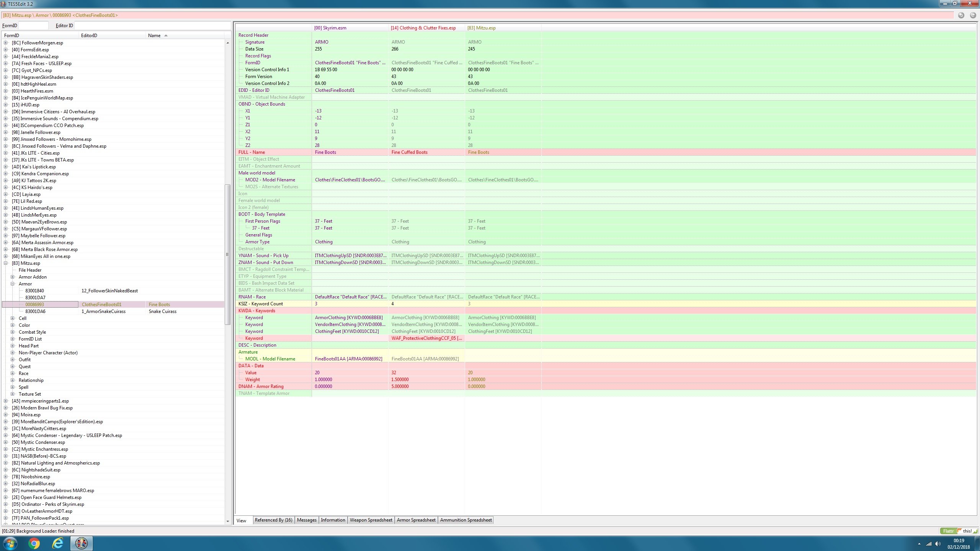Open Windows Start menu orb
The image size is (980, 551).
10,543
